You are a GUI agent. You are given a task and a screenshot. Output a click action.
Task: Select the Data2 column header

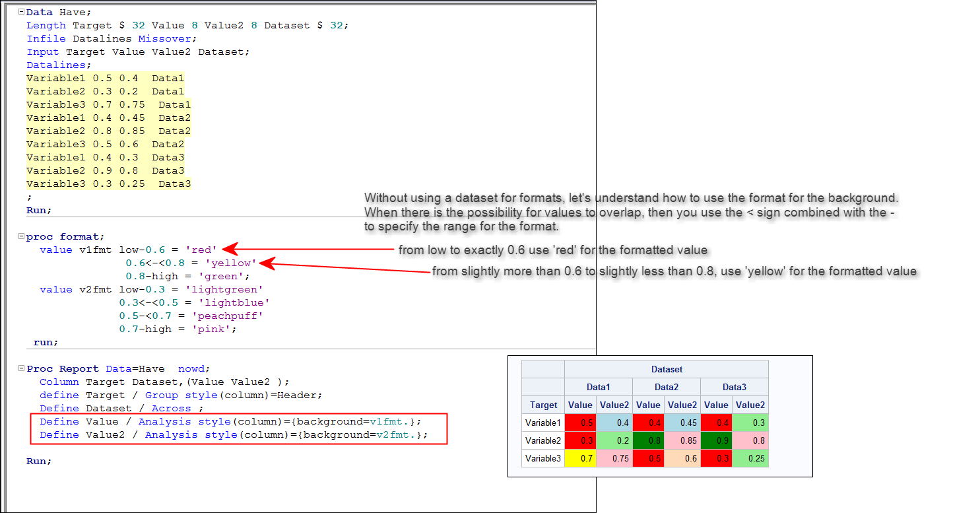click(x=665, y=386)
